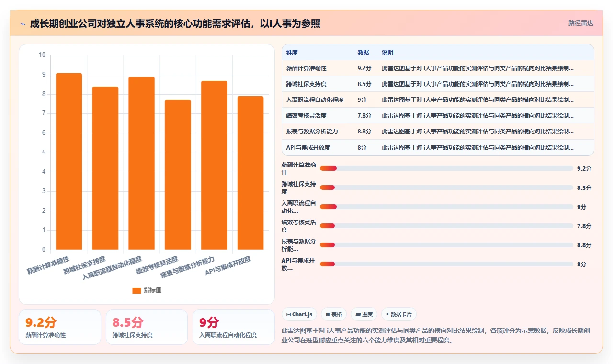Click the chart x-axis label 薪酬计算准确性
This screenshot has height=364, width=613.
click(48, 265)
